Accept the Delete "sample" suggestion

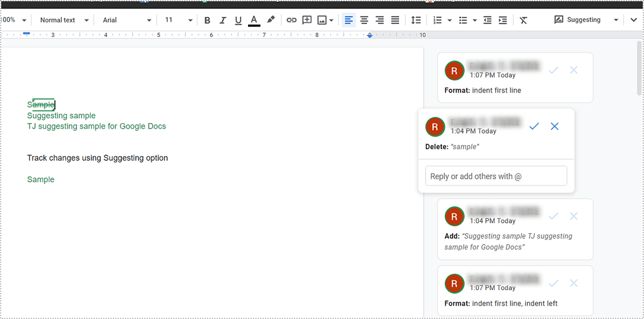tap(534, 126)
